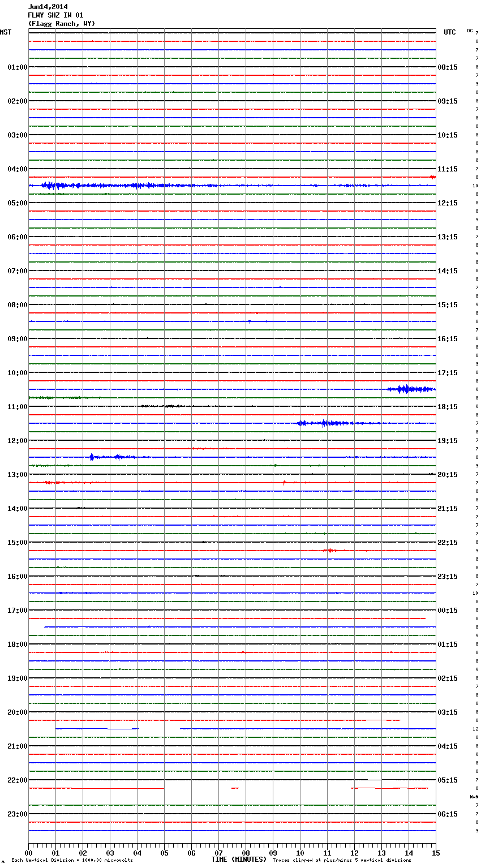Select the "19:00" MST hour label
The image size is (481, 868).
click(17, 678)
